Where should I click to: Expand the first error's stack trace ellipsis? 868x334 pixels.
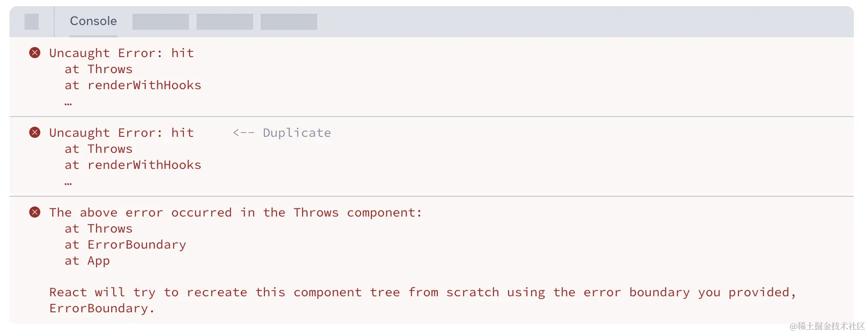pos(68,103)
